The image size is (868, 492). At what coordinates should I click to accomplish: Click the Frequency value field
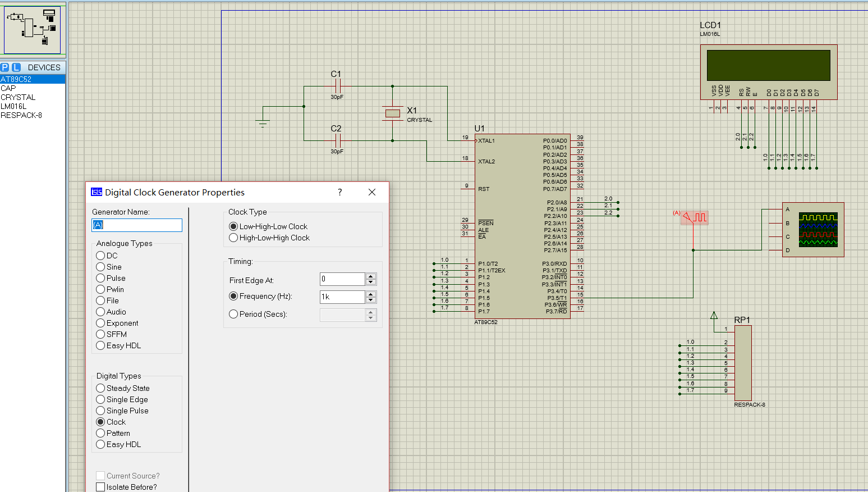[342, 297]
